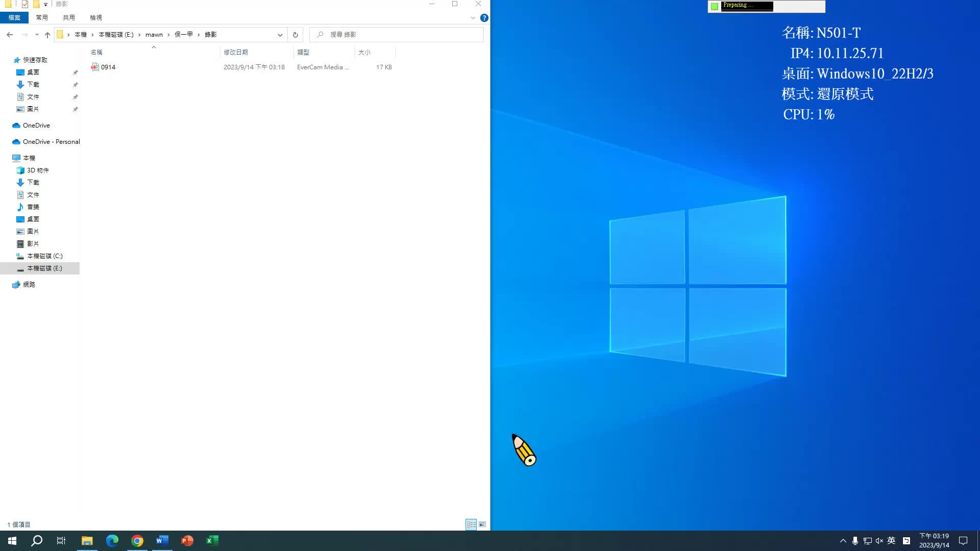Launch Microsoft Edge from taskbar

click(112, 541)
